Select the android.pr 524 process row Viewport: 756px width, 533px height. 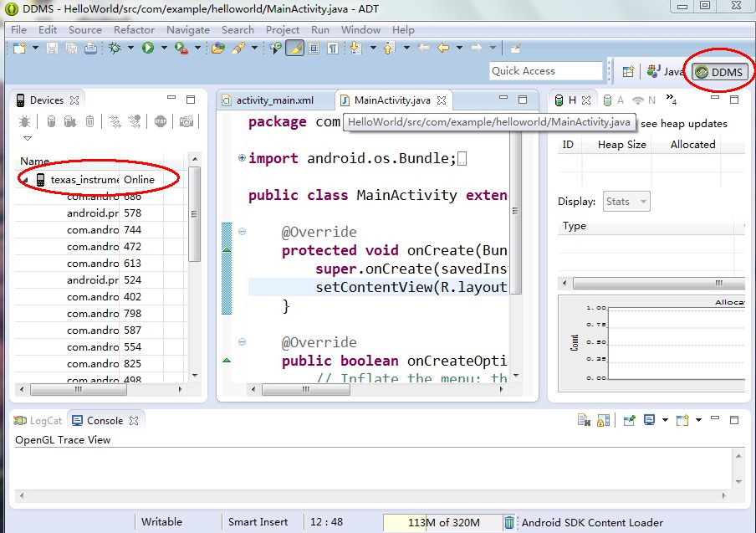coord(100,280)
